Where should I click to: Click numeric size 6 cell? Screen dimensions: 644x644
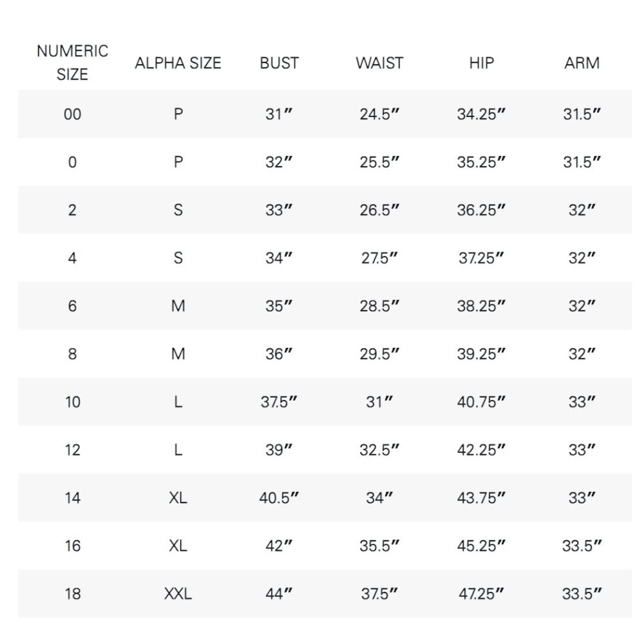click(72, 306)
